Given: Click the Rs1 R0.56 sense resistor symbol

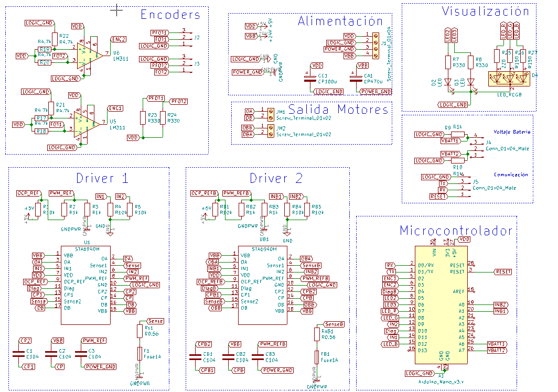Looking at the screenshot, I should tap(139, 331).
